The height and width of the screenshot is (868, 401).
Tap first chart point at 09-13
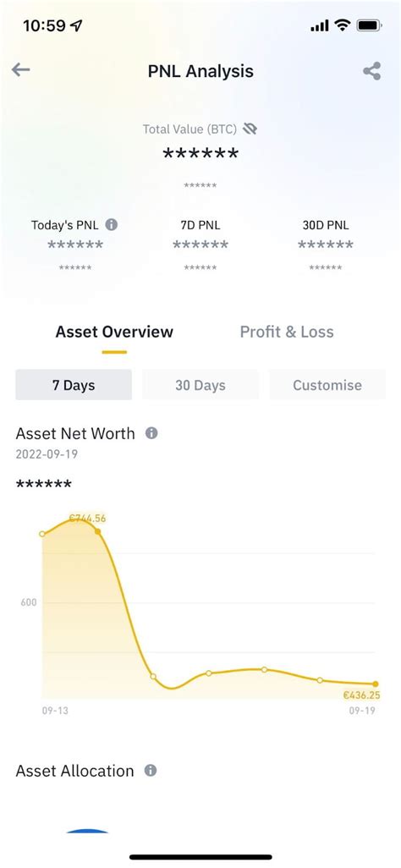pos(42,534)
